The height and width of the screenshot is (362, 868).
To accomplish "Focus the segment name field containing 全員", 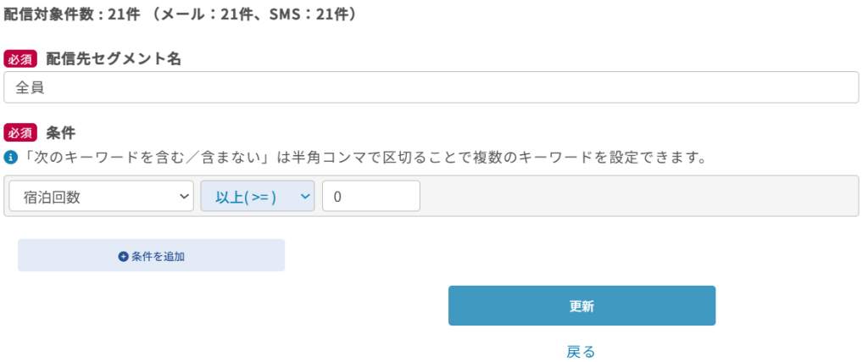I will (431, 86).
